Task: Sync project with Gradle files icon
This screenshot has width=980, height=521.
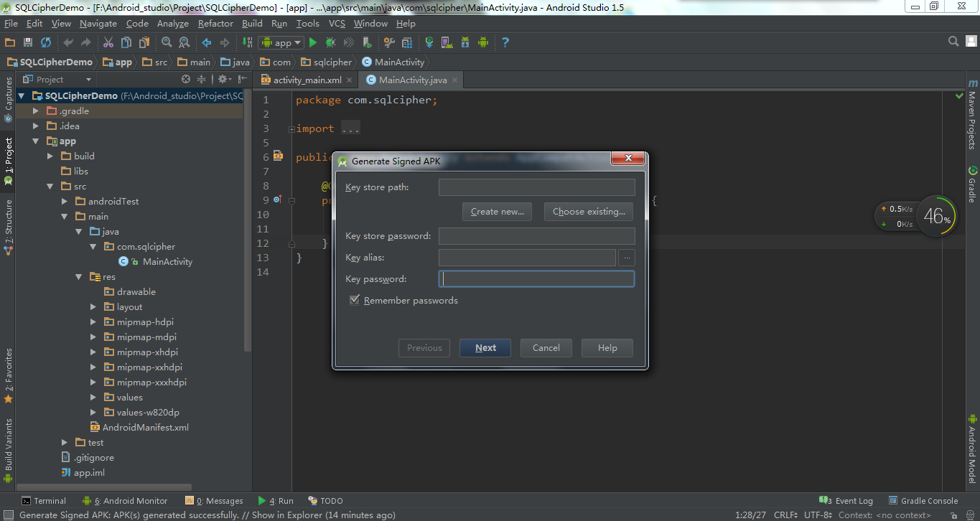Action: click(x=429, y=42)
